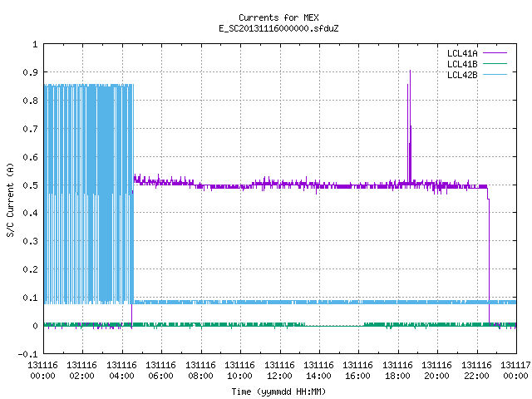
Task: Click the x-axis label 'Time (yymmdd HH:MM)'
Action: tap(278, 392)
